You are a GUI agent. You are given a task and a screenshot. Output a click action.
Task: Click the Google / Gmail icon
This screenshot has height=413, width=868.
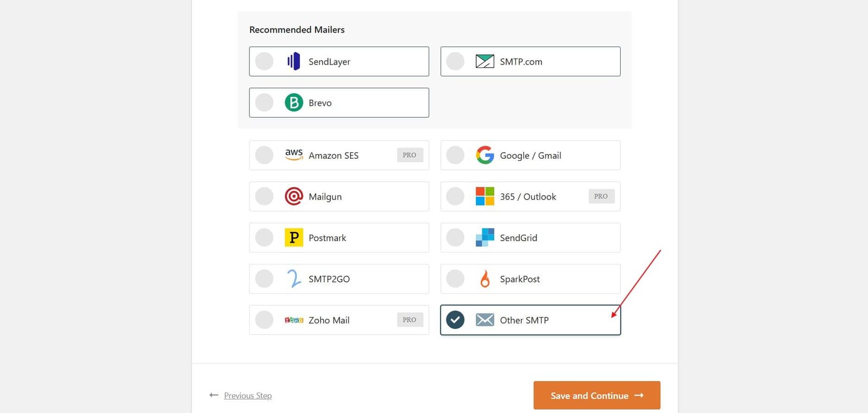pos(484,155)
